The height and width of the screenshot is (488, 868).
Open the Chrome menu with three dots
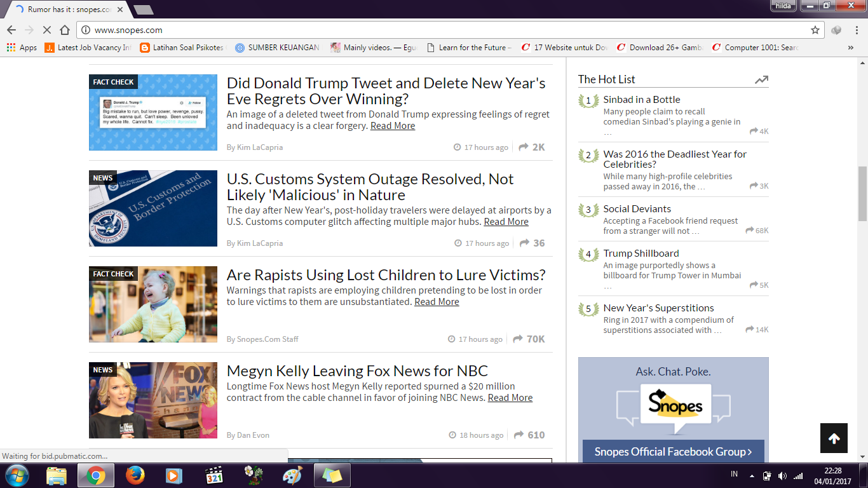coord(856,30)
